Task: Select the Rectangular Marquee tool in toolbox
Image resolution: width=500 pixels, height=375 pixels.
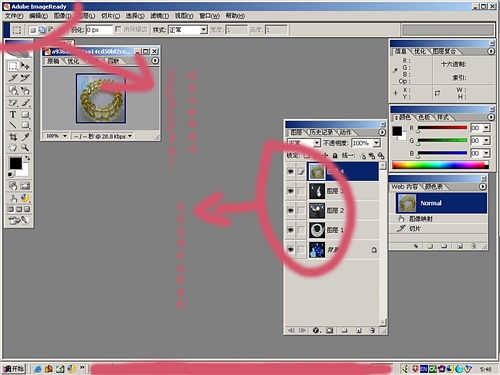Action: [13, 66]
